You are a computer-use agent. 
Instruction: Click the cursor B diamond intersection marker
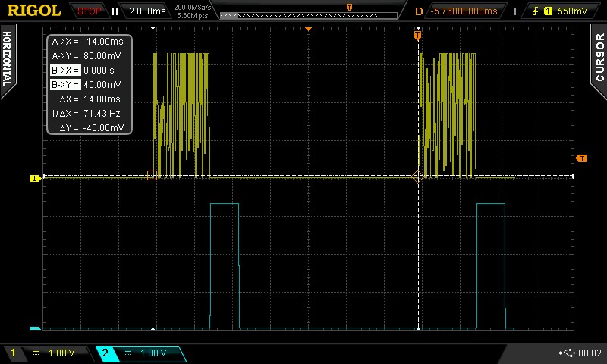click(418, 177)
